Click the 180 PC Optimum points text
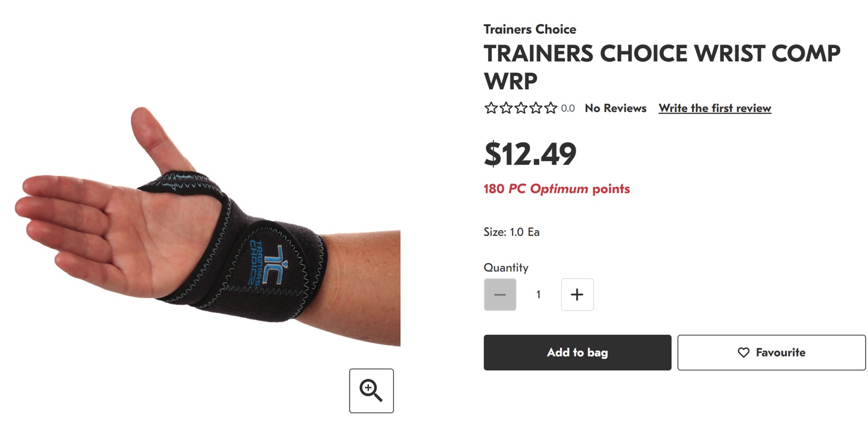 tap(556, 189)
